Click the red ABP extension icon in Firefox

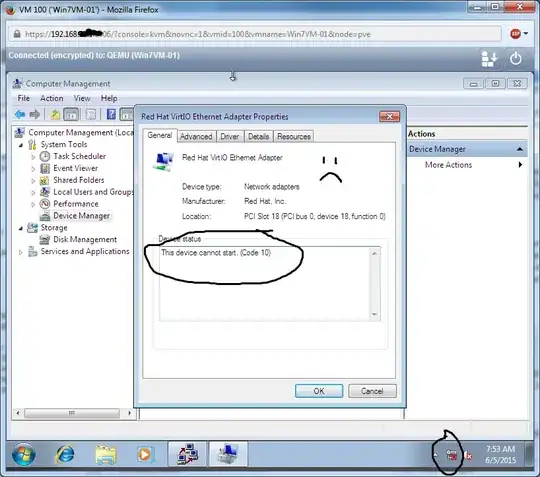click(515, 34)
